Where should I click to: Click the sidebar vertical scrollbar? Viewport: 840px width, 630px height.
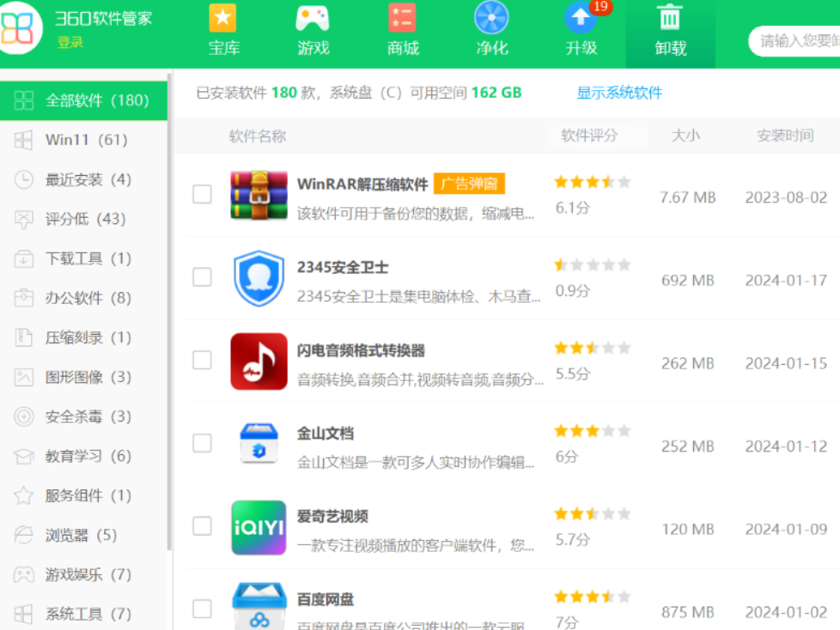(170, 311)
